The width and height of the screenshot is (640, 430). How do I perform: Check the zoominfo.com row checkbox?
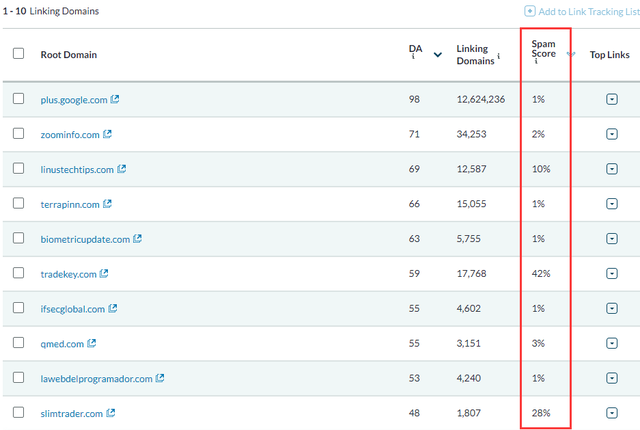pyautogui.click(x=18, y=133)
